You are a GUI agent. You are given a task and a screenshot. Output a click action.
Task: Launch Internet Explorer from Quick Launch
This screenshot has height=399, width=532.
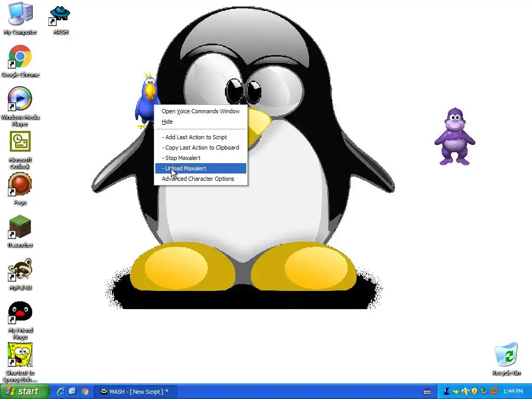pos(60,392)
